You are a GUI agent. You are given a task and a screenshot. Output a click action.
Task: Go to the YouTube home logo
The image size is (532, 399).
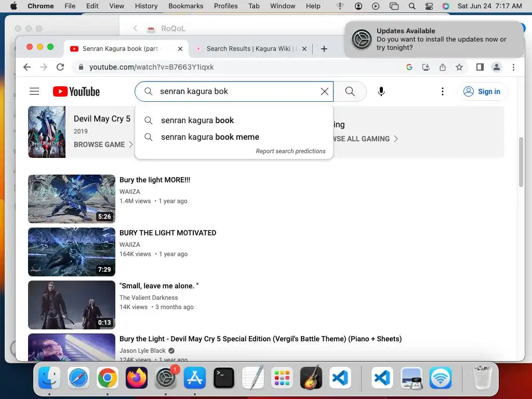pos(76,91)
